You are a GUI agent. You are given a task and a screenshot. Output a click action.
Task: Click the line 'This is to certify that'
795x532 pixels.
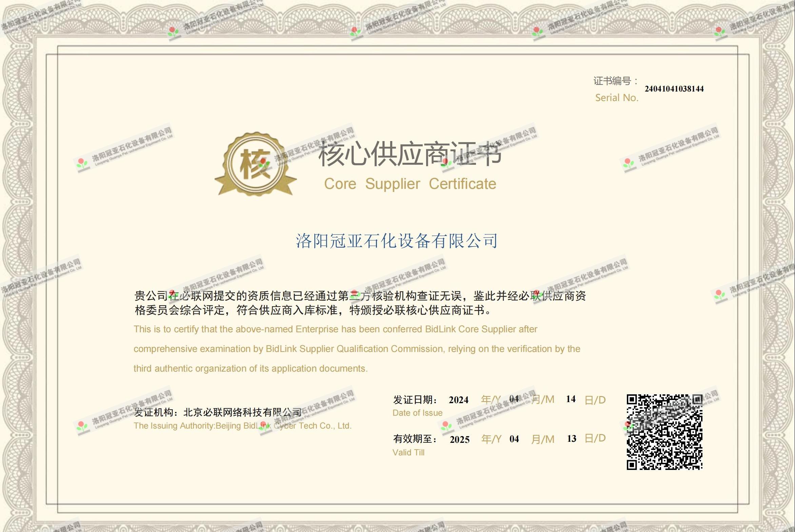point(335,329)
